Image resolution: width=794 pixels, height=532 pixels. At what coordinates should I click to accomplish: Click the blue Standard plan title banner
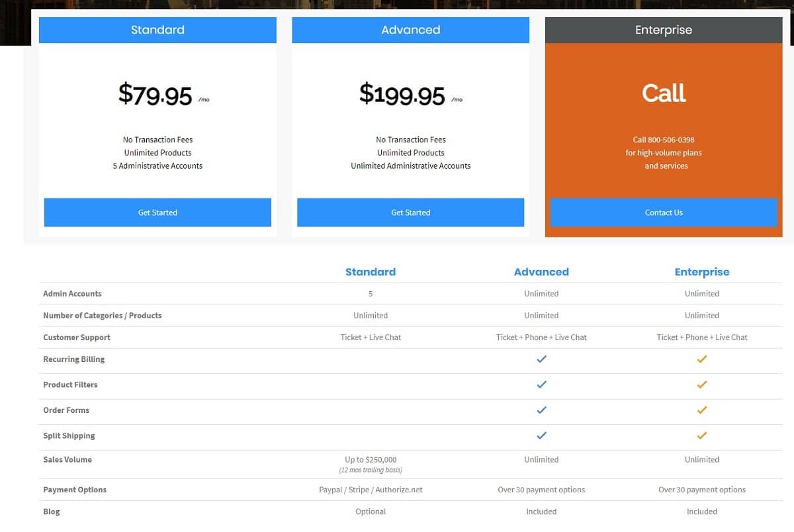[157, 30]
